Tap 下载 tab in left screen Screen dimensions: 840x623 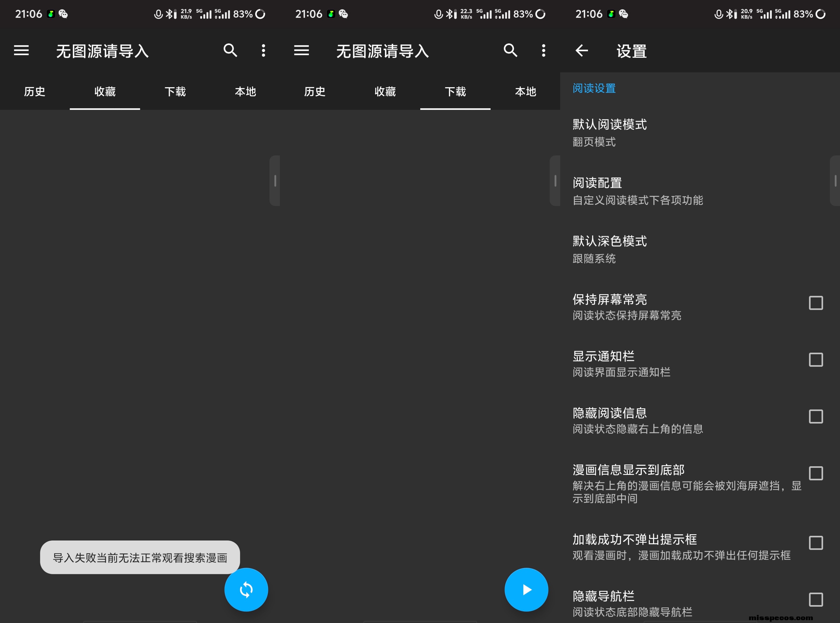click(175, 92)
